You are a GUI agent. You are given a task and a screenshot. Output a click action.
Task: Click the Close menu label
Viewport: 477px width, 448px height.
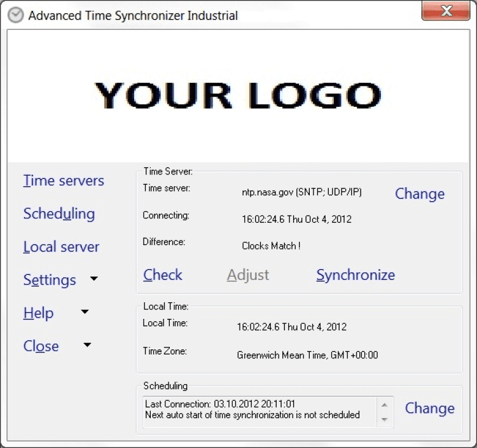41,346
